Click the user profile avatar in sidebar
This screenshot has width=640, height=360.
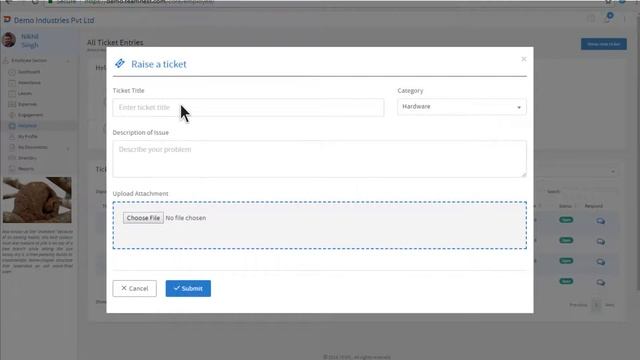9,40
